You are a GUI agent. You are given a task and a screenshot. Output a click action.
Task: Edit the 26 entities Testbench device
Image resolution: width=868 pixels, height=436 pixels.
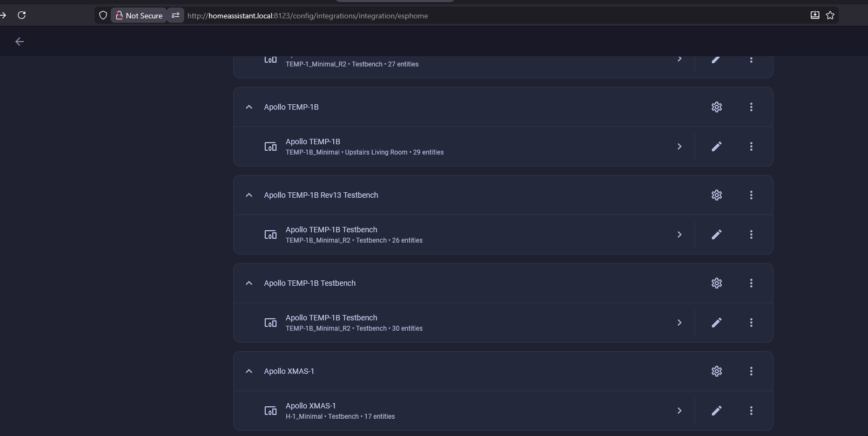(x=716, y=234)
